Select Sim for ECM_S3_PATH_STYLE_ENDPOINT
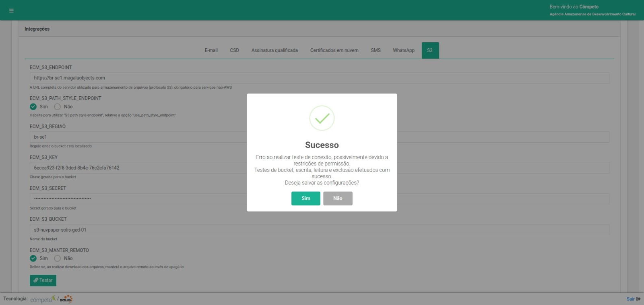This screenshot has width=644, height=305. 33,107
